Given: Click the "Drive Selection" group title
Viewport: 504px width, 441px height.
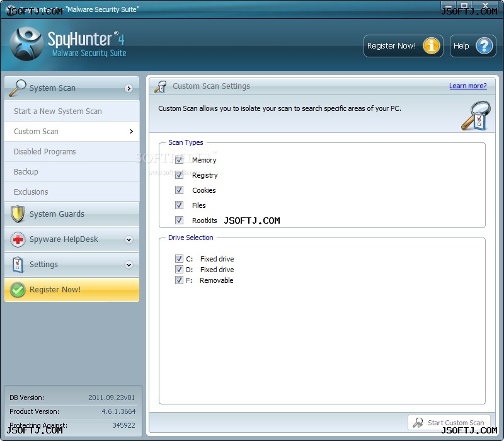Looking at the screenshot, I should pyautogui.click(x=191, y=238).
